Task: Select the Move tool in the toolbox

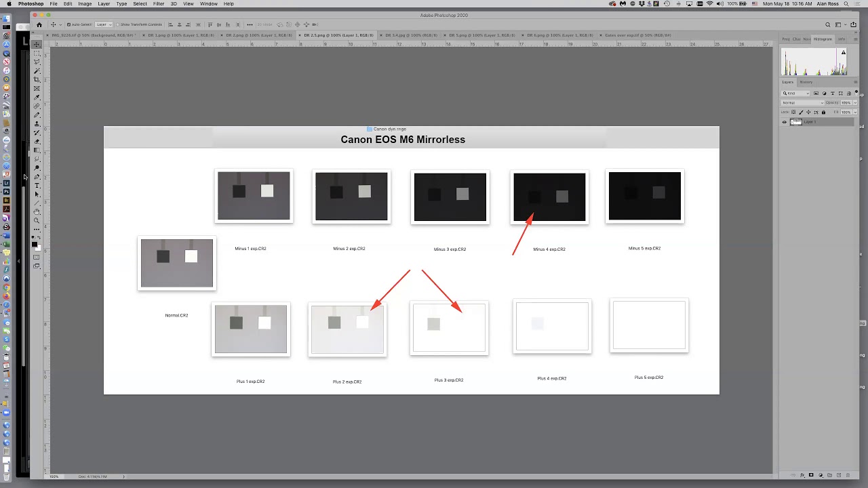Action: tap(37, 44)
